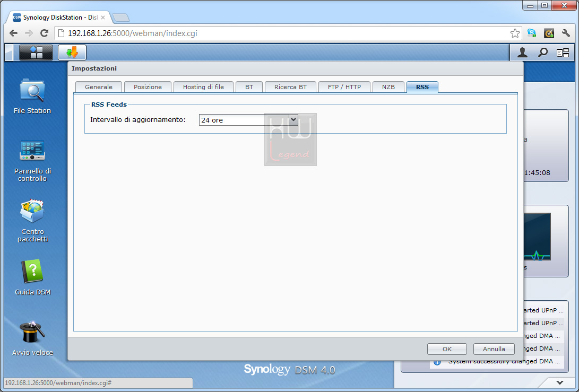
Task: Go back with browser back arrow
Action: click(x=14, y=33)
